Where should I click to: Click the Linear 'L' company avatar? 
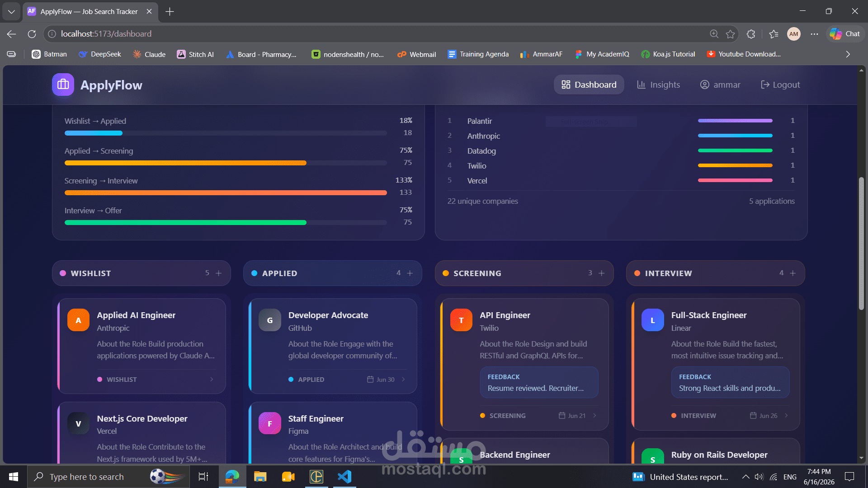[653, 320]
